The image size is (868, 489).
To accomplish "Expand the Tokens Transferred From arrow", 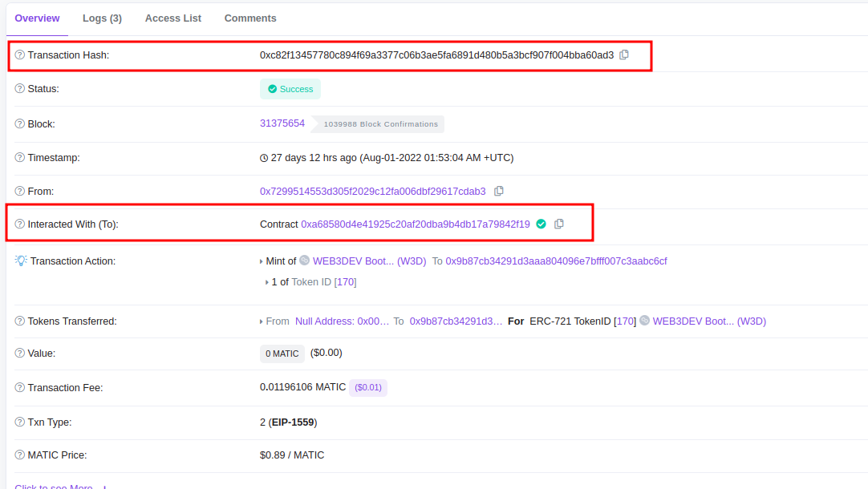I will [262, 321].
